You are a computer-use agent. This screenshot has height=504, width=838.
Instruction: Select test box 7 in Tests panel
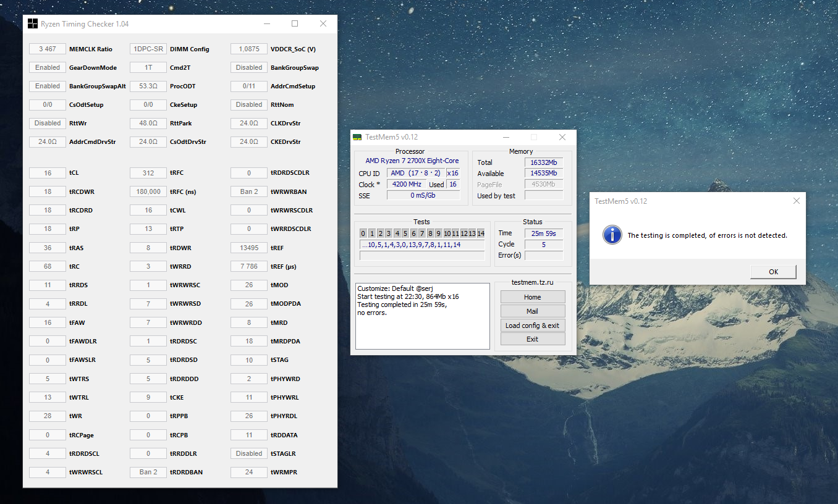pyautogui.click(x=422, y=233)
